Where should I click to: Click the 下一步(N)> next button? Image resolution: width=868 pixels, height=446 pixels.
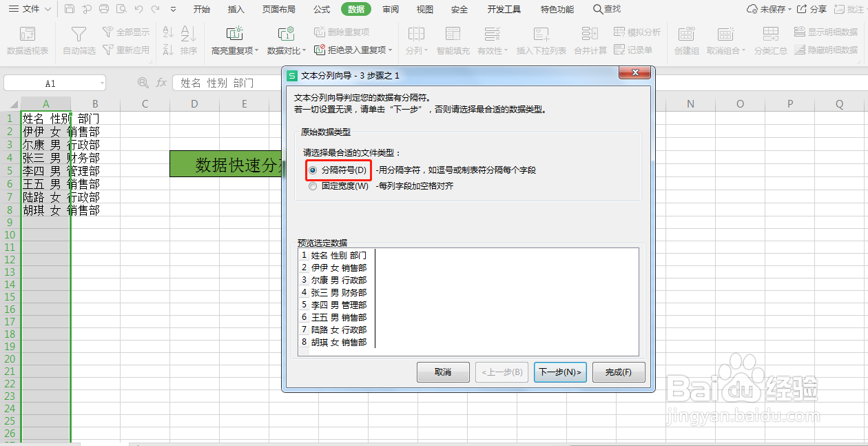560,372
